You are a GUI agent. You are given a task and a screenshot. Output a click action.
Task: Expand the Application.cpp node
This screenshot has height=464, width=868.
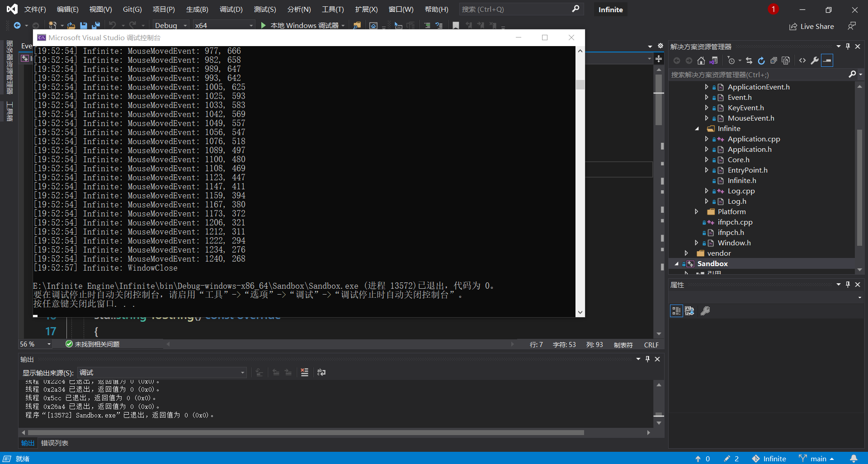707,139
